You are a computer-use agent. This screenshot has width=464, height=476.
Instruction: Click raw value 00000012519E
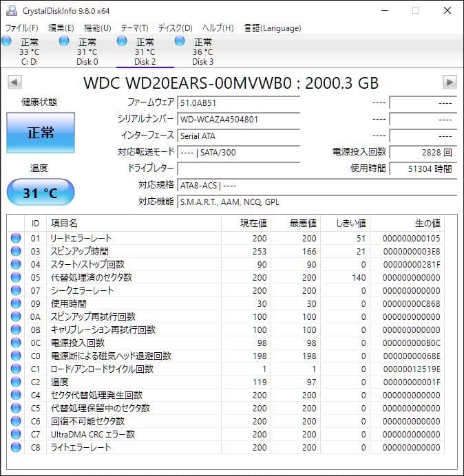click(412, 369)
